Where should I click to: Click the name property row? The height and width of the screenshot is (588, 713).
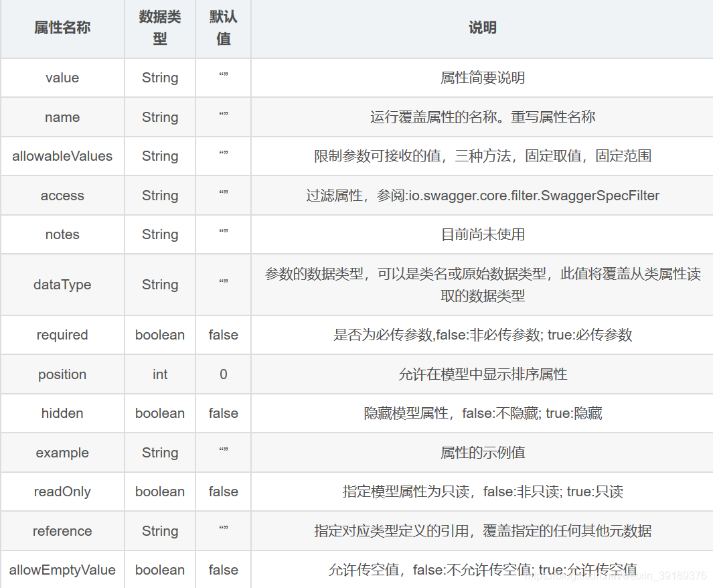[x=62, y=117]
